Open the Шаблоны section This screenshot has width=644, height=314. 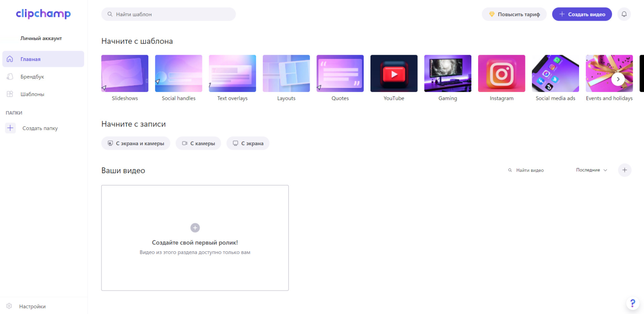point(43,94)
